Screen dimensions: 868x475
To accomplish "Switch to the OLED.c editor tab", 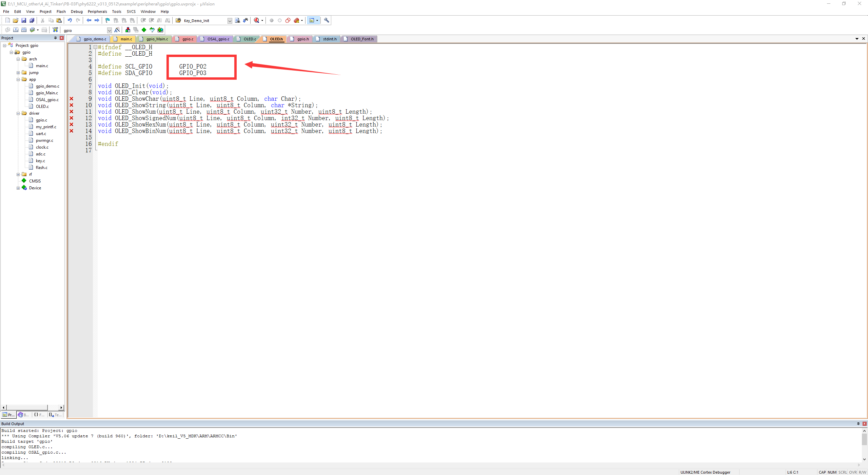I will pos(246,39).
